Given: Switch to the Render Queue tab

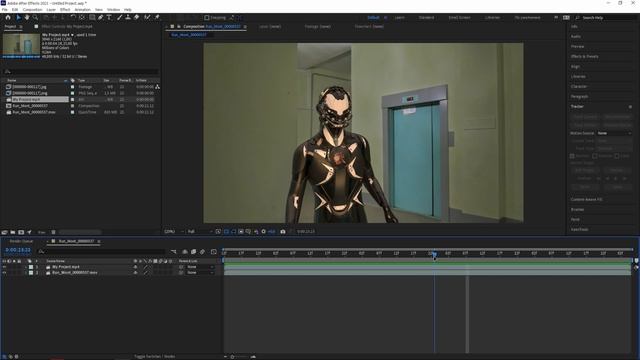Looking at the screenshot, I should click(x=21, y=241).
